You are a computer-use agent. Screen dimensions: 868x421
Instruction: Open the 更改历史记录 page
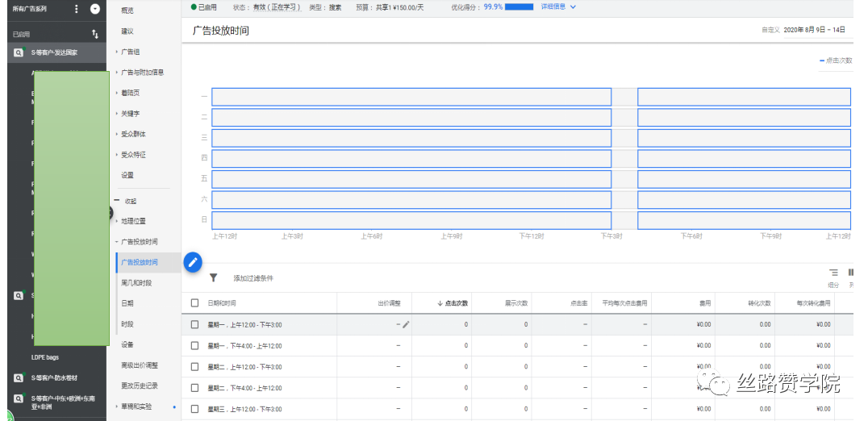pos(140,386)
